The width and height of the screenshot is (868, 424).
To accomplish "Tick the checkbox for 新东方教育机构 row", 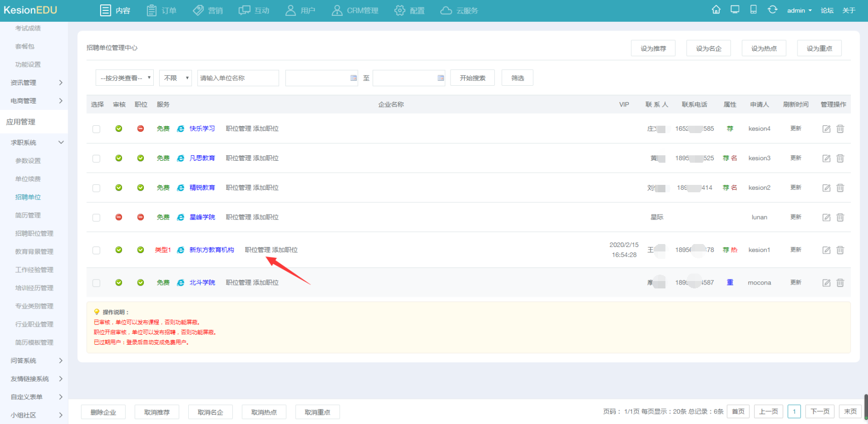I will [x=96, y=250].
